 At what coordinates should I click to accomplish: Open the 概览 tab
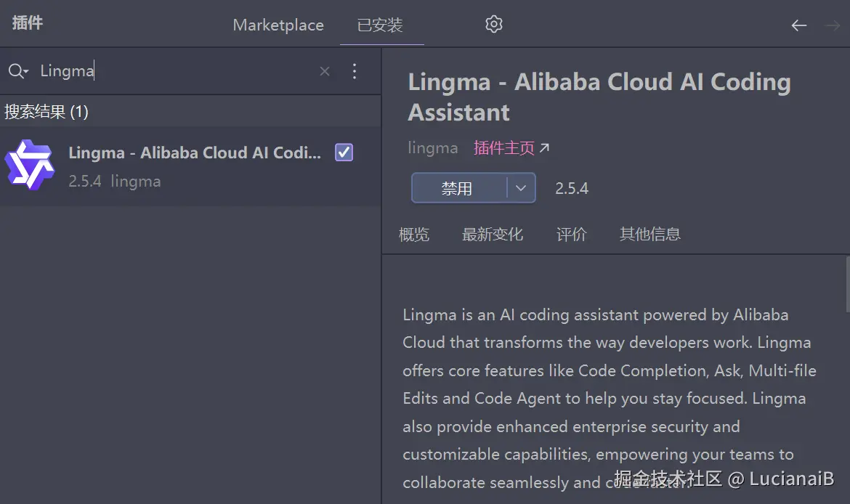coord(414,235)
